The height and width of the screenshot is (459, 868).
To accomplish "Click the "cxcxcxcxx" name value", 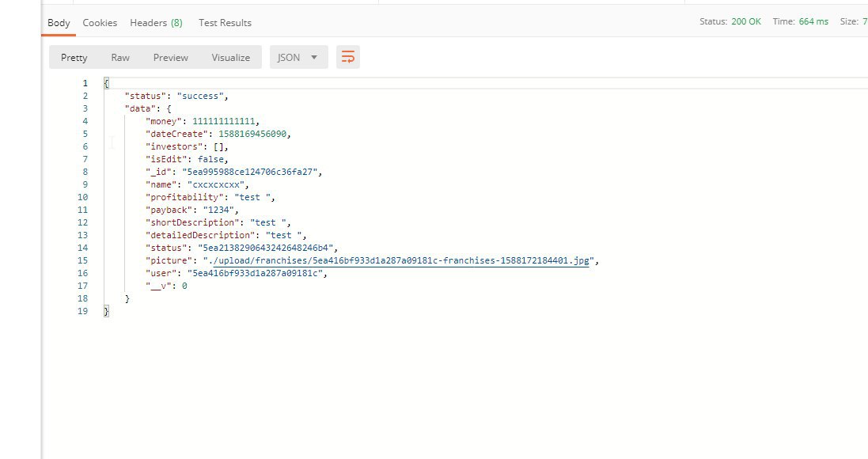I will (216, 184).
